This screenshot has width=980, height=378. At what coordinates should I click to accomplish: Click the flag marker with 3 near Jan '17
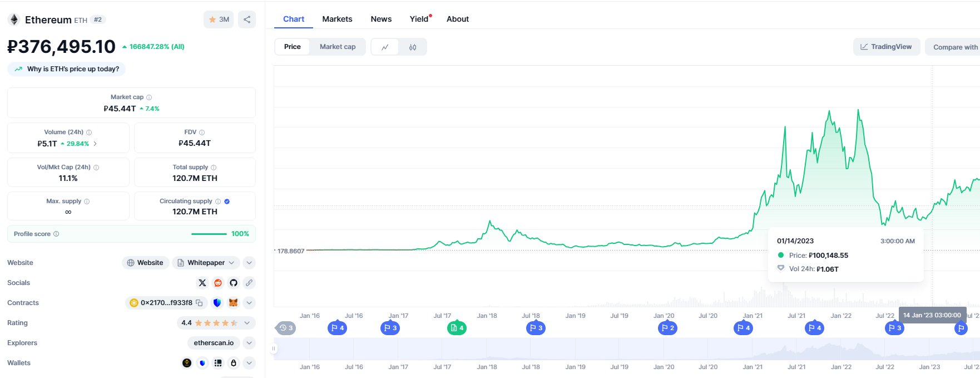(390, 328)
